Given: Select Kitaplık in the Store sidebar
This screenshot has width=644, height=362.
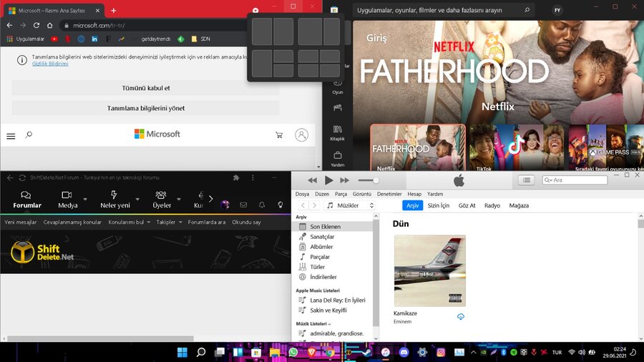Looking at the screenshot, I should click(338, 132).
